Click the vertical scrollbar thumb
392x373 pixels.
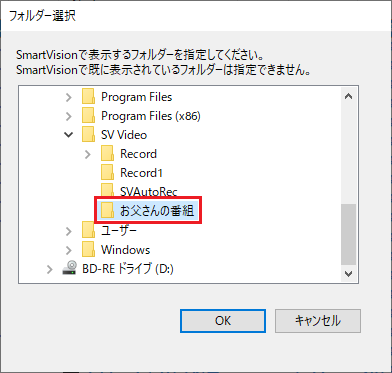tap(349, 235)
